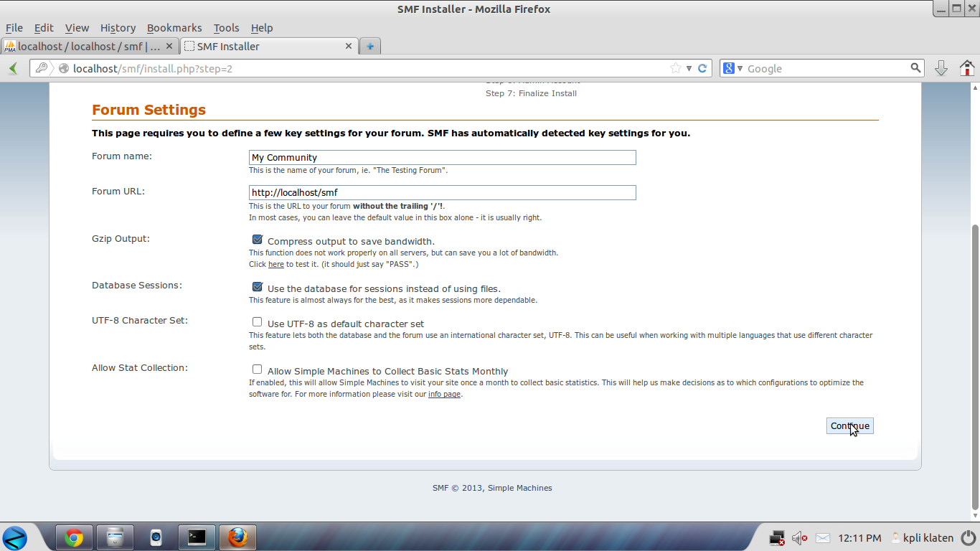
Task: Click the Forum name input field
Action: point(443,157)
